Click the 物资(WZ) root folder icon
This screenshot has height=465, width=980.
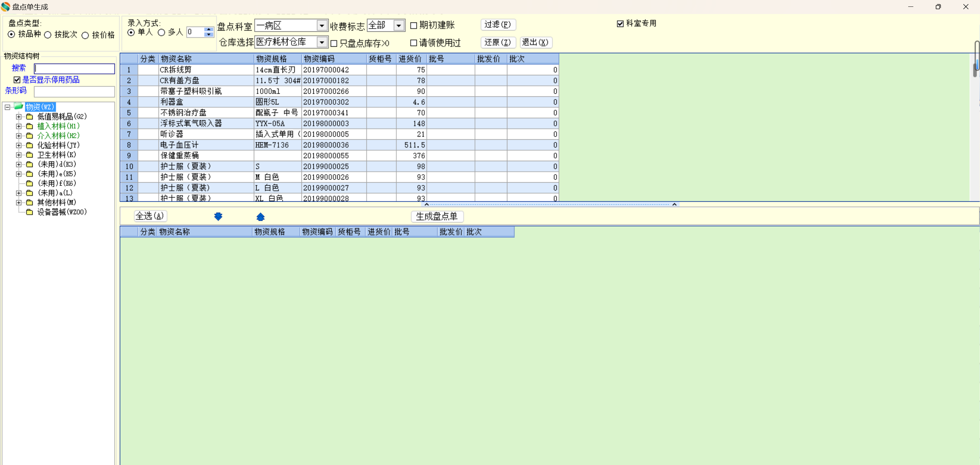tap(19, 106)
